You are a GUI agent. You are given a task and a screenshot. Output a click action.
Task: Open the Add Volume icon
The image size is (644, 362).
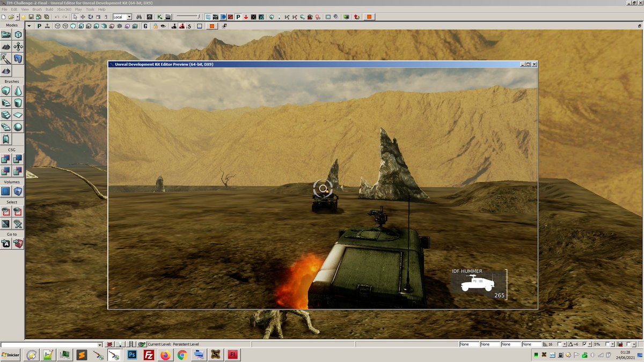coord(18,191)
